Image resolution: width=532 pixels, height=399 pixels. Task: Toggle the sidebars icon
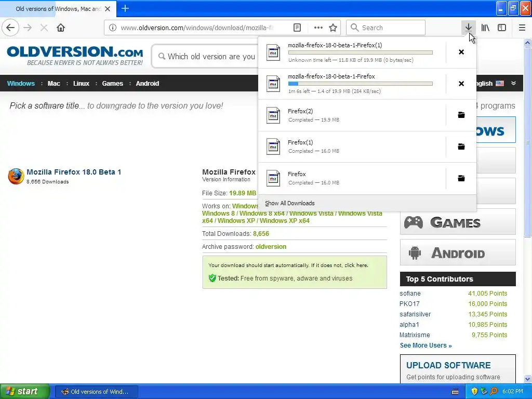(x=502, y=28)
